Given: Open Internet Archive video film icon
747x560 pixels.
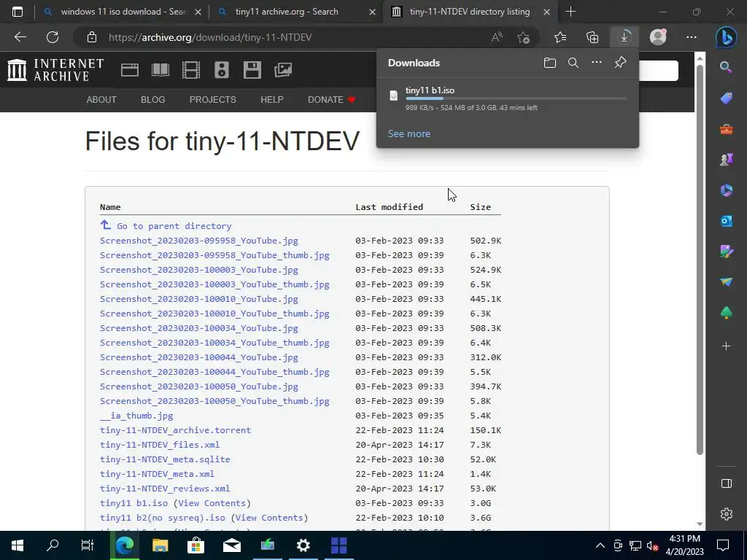Looking at the screenshot, I should (190, 70).
